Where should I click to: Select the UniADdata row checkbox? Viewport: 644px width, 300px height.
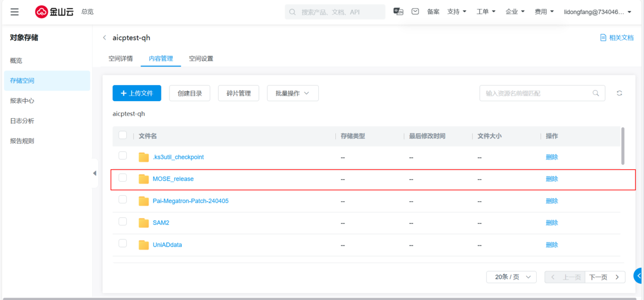(123, 243)
